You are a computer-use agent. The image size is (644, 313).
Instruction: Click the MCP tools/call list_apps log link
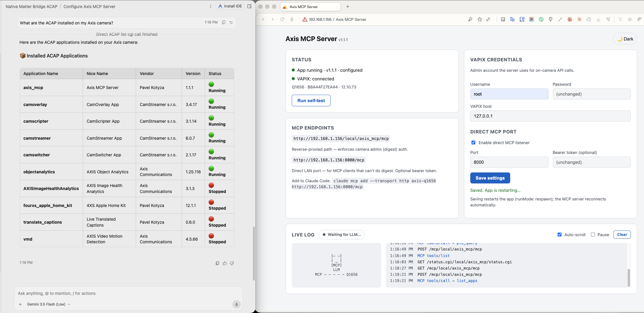(x=447, y=281)
